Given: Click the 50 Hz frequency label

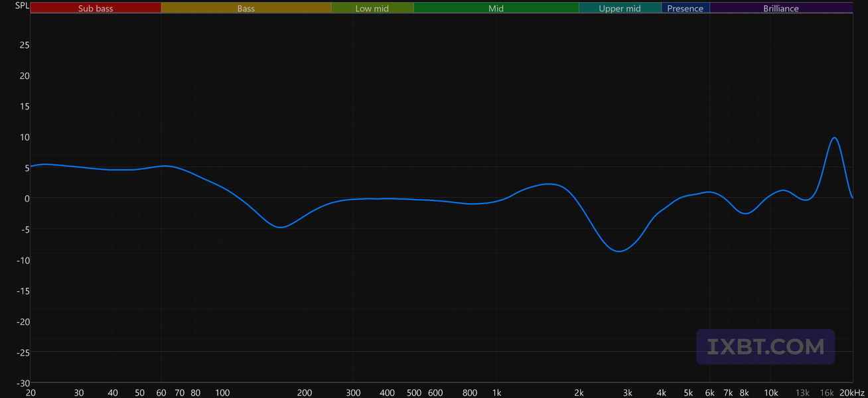Looking at the screenshot, I should (139, 393).
